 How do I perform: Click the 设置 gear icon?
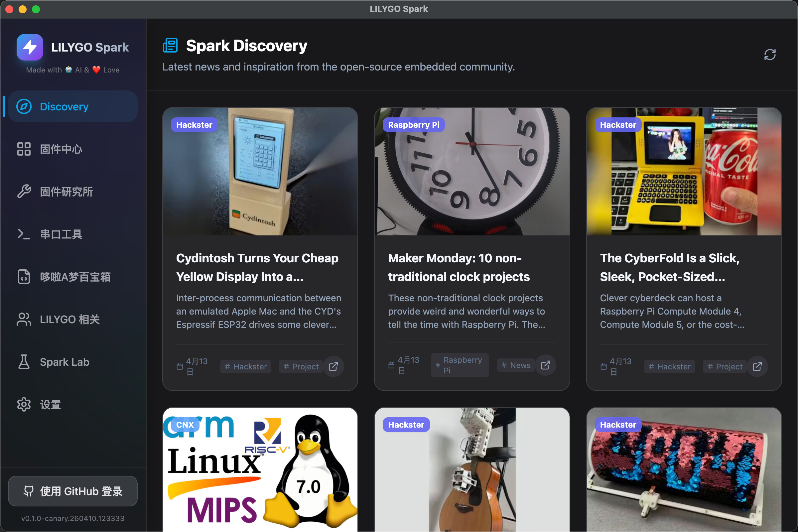point(24,404)
